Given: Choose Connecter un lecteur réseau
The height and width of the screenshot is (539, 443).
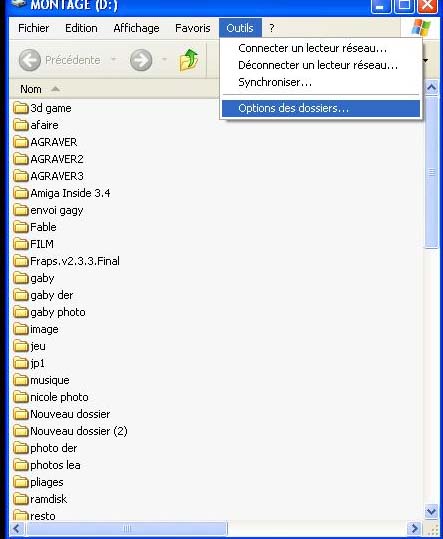Looking at the screenshot, I should pyautogui.click(x=312, y=48).
